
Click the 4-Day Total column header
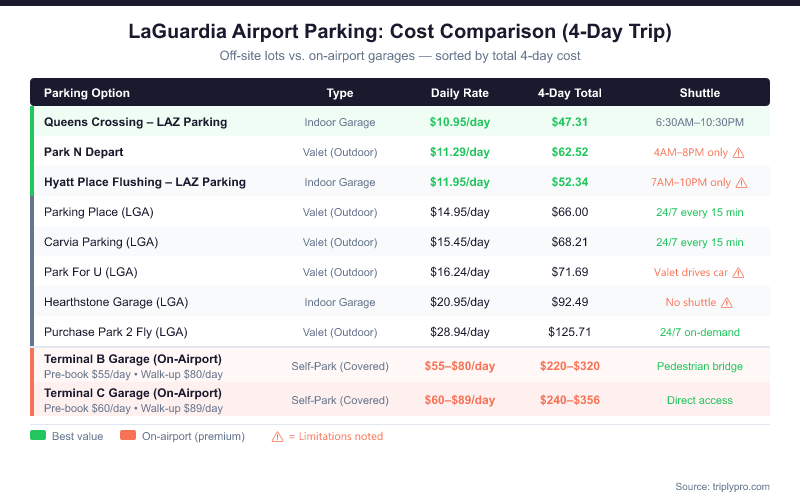570,93
